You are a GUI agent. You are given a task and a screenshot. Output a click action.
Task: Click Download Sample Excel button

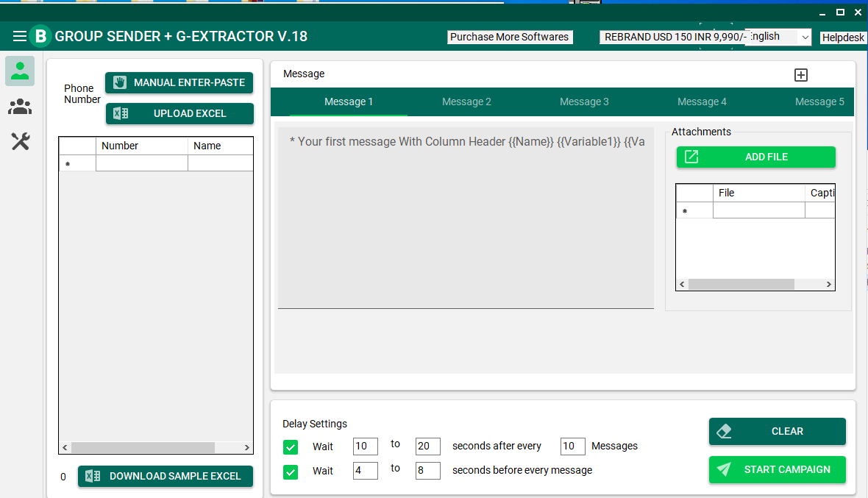coord(166,476)
